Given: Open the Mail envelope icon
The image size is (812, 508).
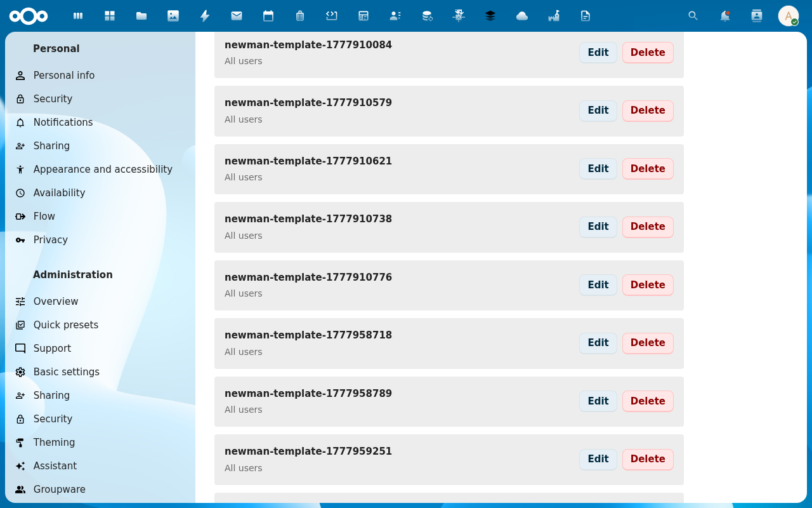Looking at the screenshot, I should click(x=237, y=16).
